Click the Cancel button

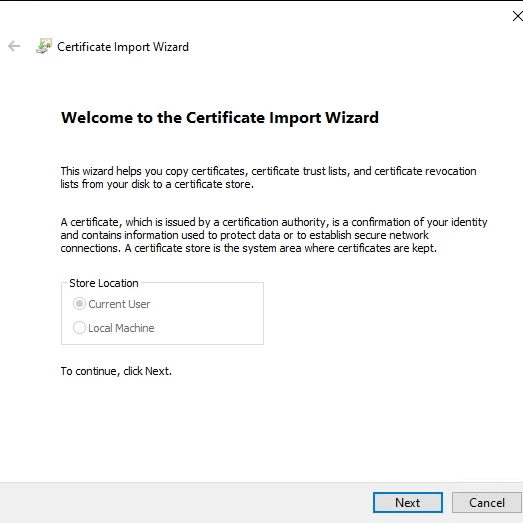tap(487, 502)
